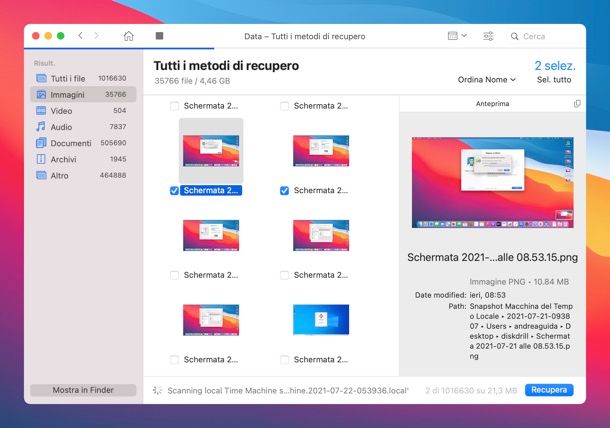Click the 2 selez. label
This screenshot has height=428, width=610.
click(x=555, y=65)
